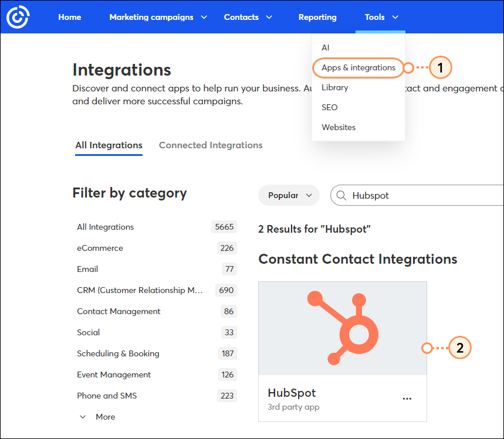The height and width of the screenshot is (439, 504).
Task: Select Websites from the Tools menu
Action: (x=339, y=127)
